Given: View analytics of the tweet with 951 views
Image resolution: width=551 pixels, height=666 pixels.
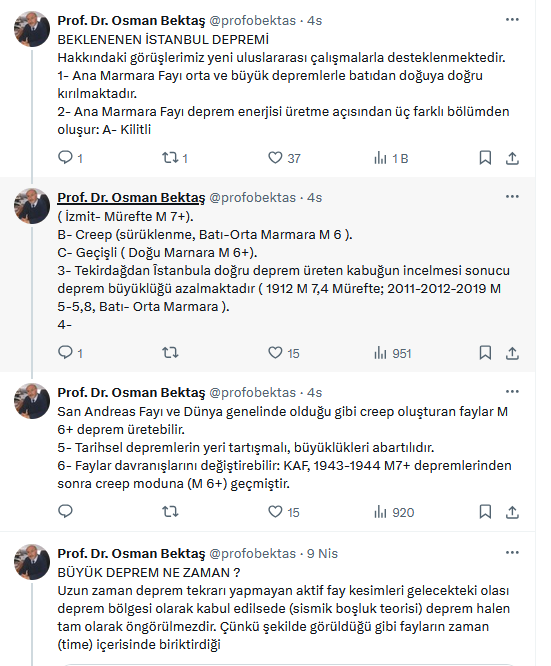Looking at the screenshot, I should click(x=393, y=353).
